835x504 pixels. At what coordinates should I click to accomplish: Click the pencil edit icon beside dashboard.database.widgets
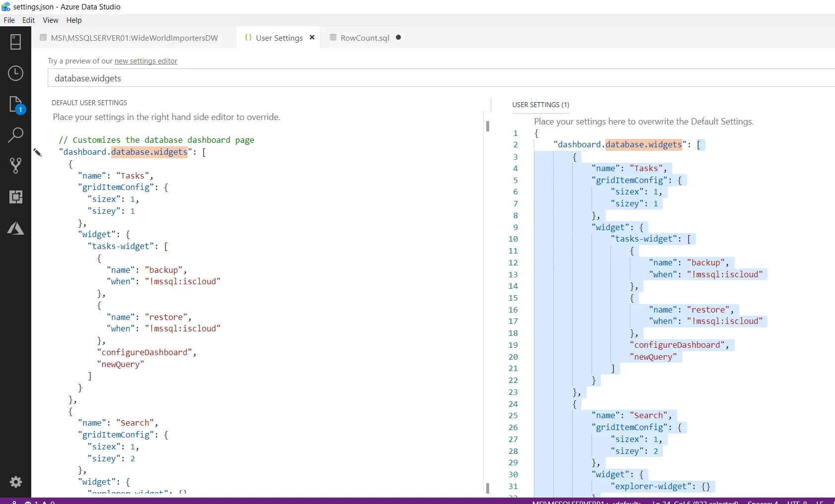pos(37,152)
